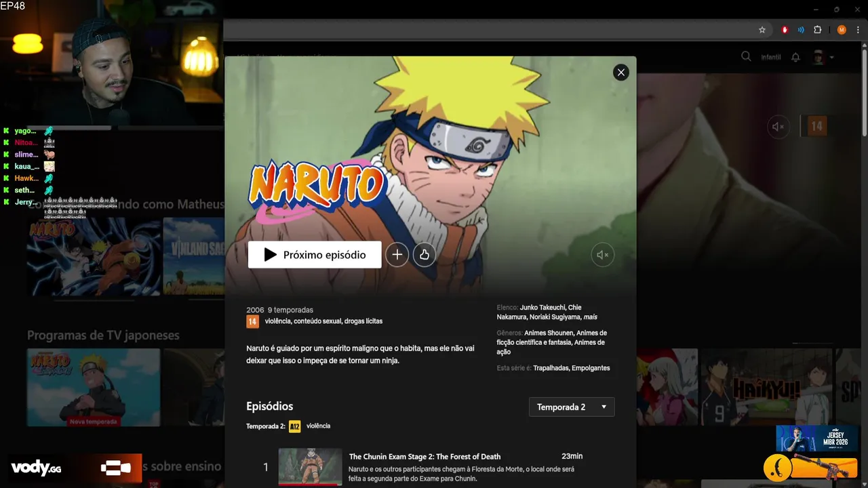Click the 'Programas de TV japoneses' row heading

pos(103,335)
